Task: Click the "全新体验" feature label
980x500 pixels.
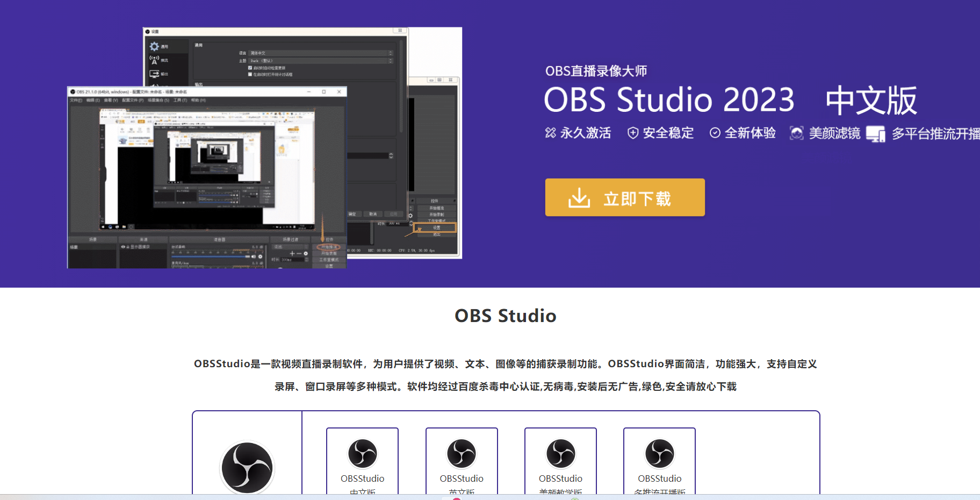Action: pos(750,133)
